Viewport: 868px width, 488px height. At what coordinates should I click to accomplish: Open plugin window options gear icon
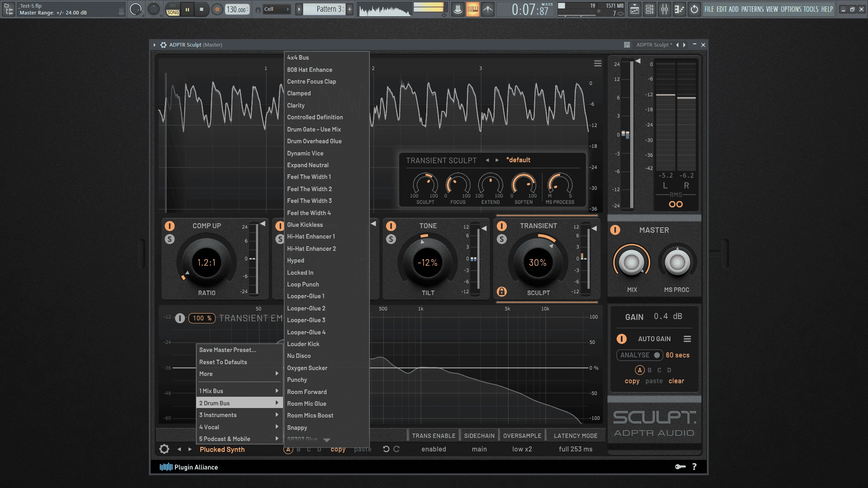[x=163, y=45]
